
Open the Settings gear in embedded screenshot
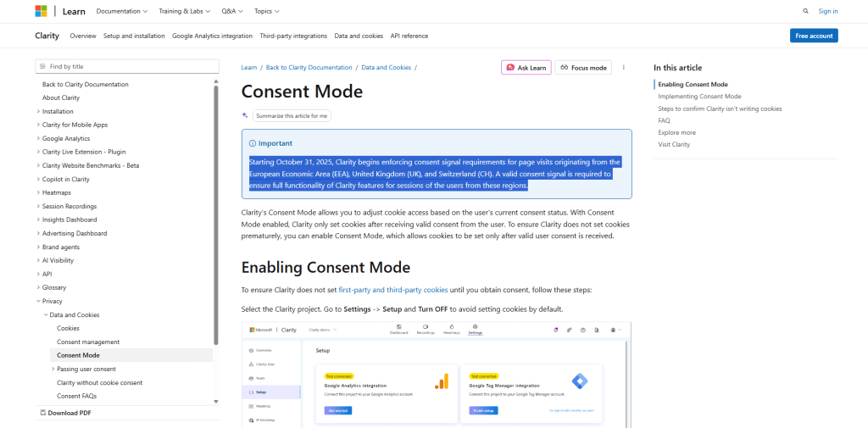475,329
